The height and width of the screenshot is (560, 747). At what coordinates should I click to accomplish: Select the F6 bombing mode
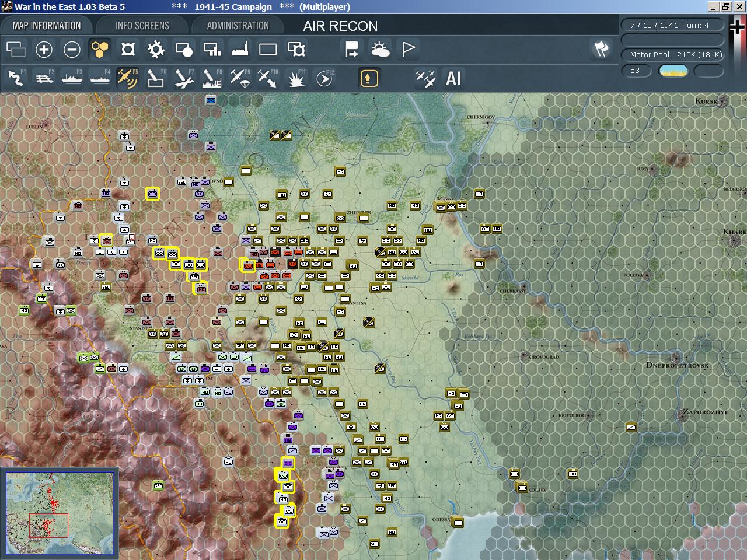(156, 78)
